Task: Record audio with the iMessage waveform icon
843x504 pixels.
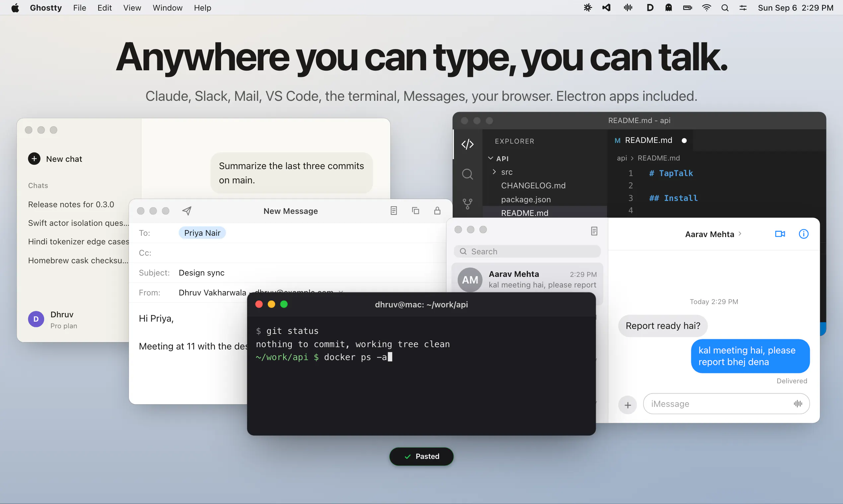Action: pos(798,404)
